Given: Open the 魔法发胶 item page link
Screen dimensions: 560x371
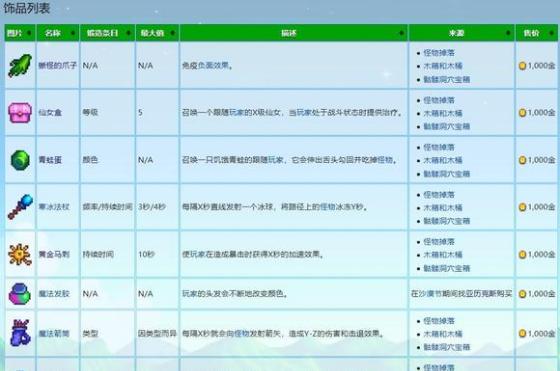Looking at the screenshot, I should pos(54,294).
